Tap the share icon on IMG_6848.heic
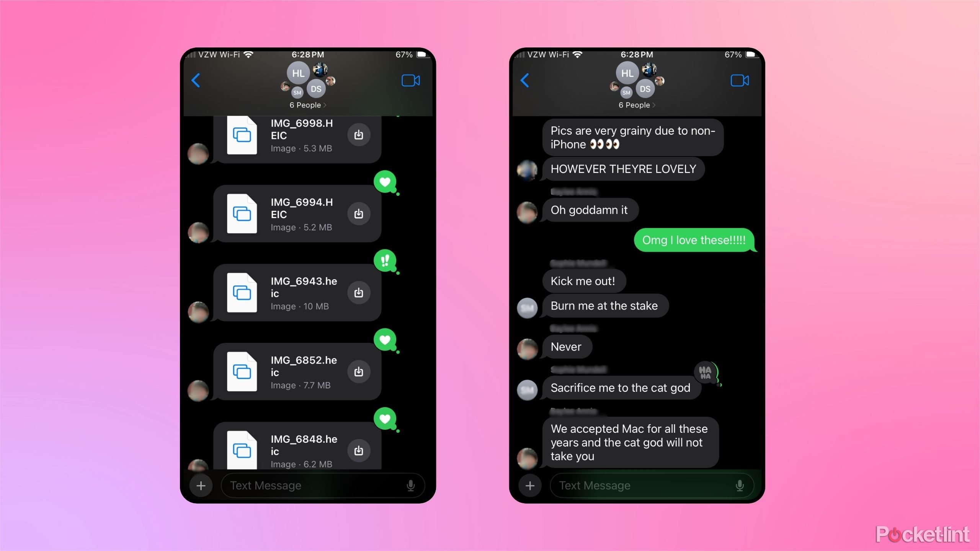The width and height of the screenshot is (980, 551). pyautogui.click(x=358, y=451)
